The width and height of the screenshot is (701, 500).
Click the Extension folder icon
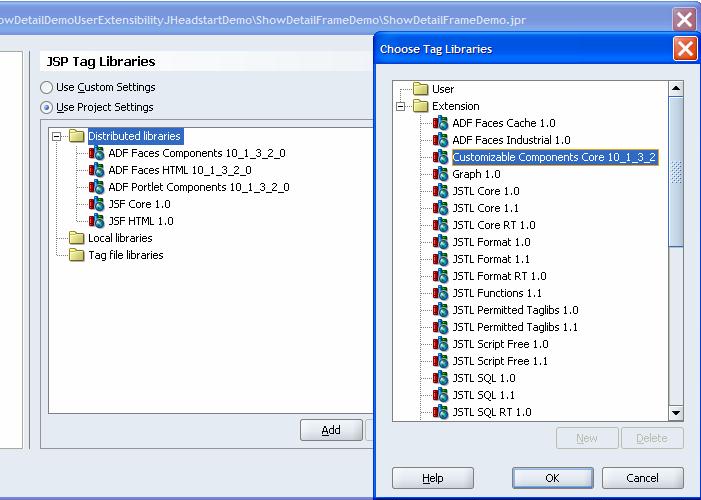421,106
